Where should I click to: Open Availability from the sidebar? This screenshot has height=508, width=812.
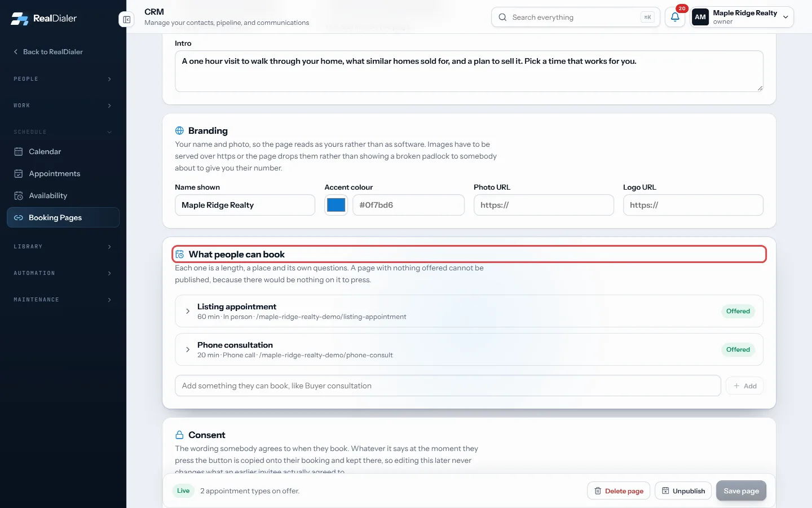[x=63, y=196]
